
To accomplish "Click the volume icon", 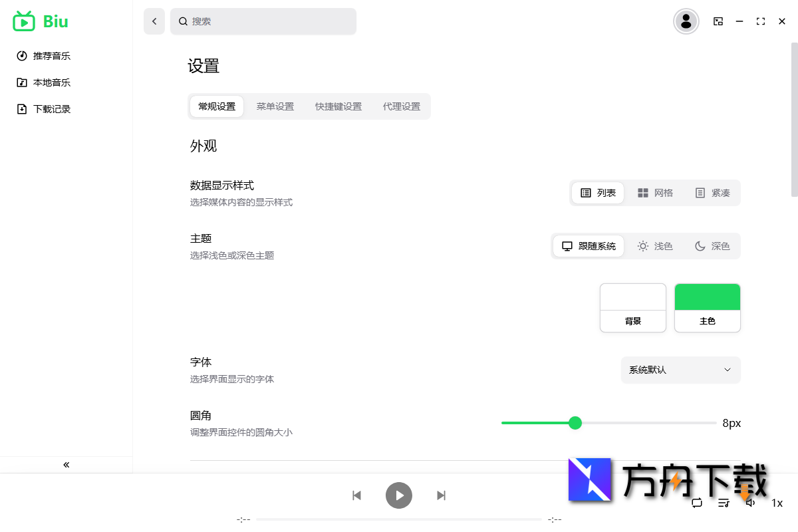I will (x=751, y=503).
